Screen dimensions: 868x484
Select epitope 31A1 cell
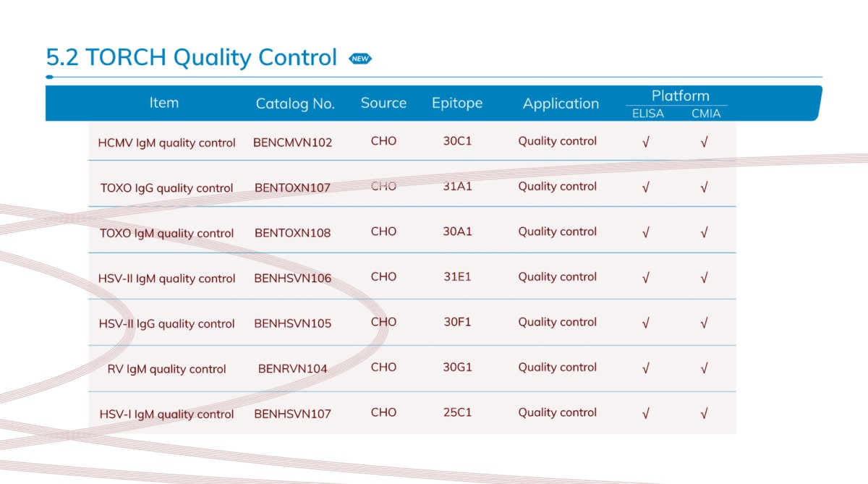click(457, 187)
